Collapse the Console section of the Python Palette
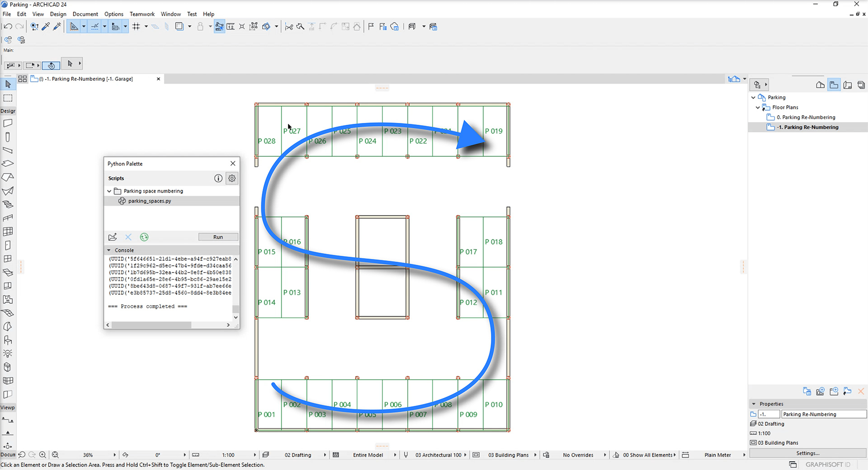The image size is (868, 470). click(109, 250)
